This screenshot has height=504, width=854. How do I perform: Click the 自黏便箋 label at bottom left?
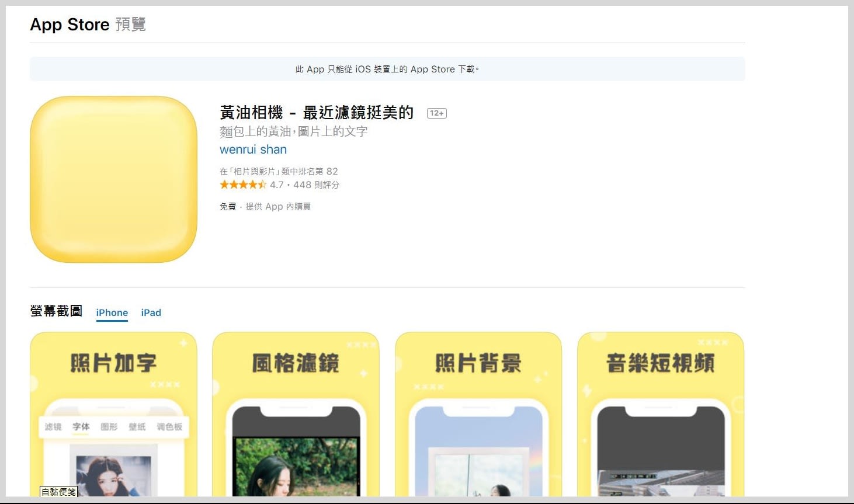(x=58, y=492)
